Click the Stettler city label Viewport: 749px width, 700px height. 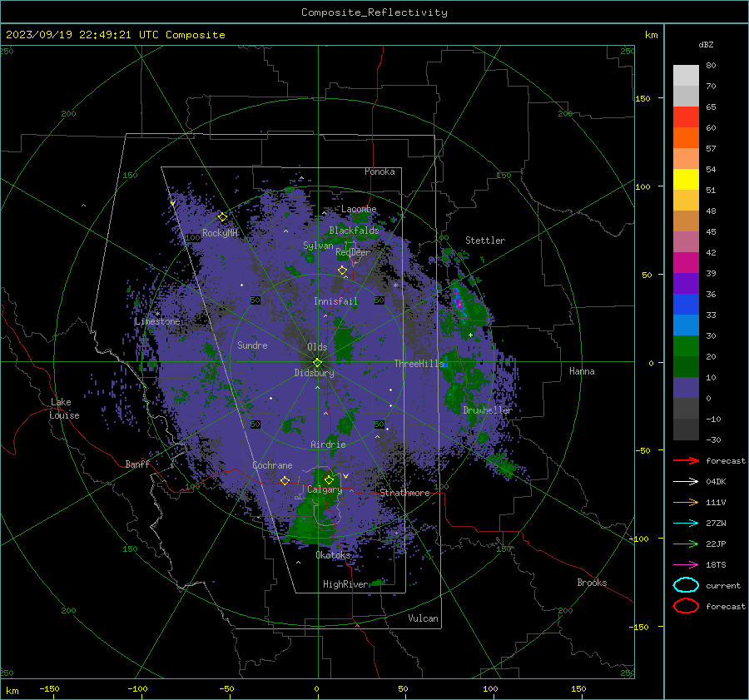(485, 241)
